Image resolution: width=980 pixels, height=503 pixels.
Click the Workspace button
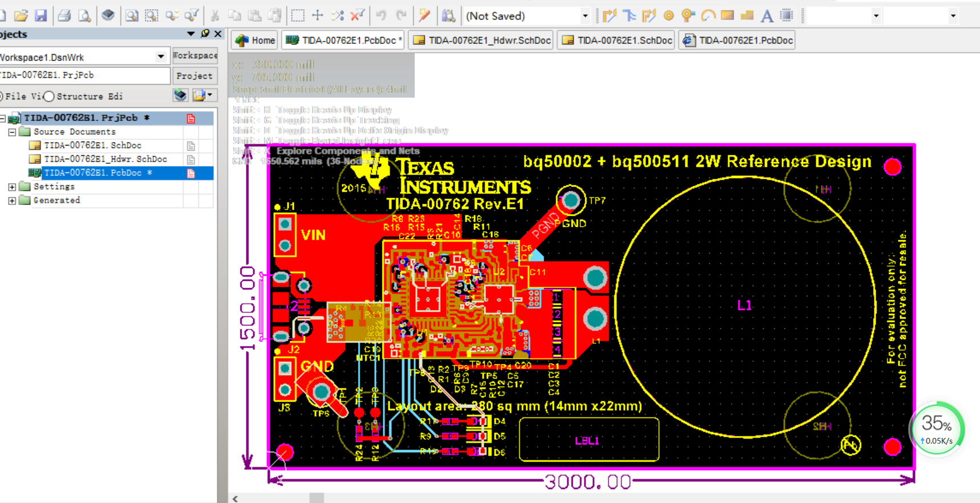click(195, 55)
